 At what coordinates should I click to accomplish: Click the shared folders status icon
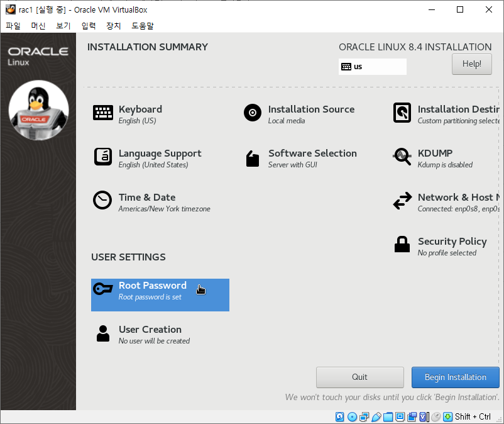pyautogui.click(x=388, y=417)
